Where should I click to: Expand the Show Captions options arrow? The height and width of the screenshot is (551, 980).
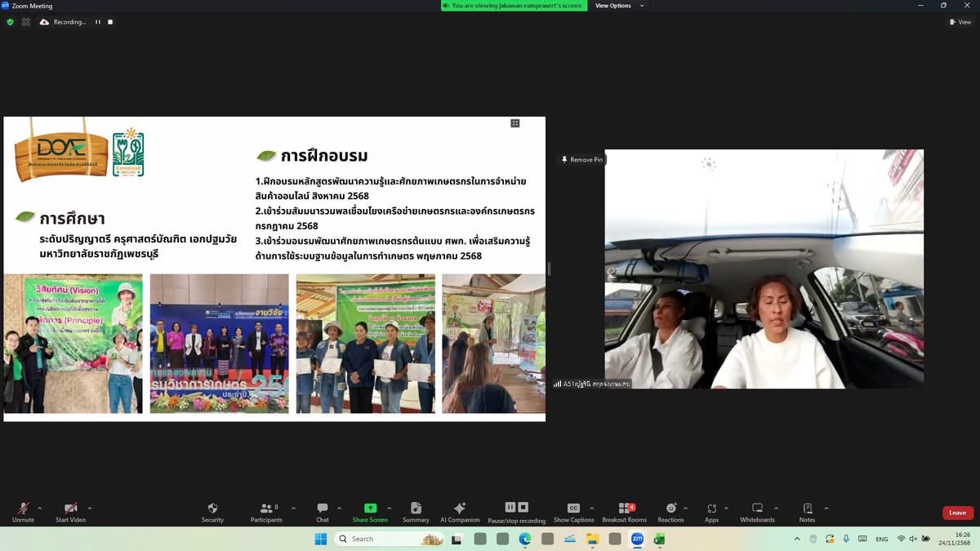pos(592,508)
